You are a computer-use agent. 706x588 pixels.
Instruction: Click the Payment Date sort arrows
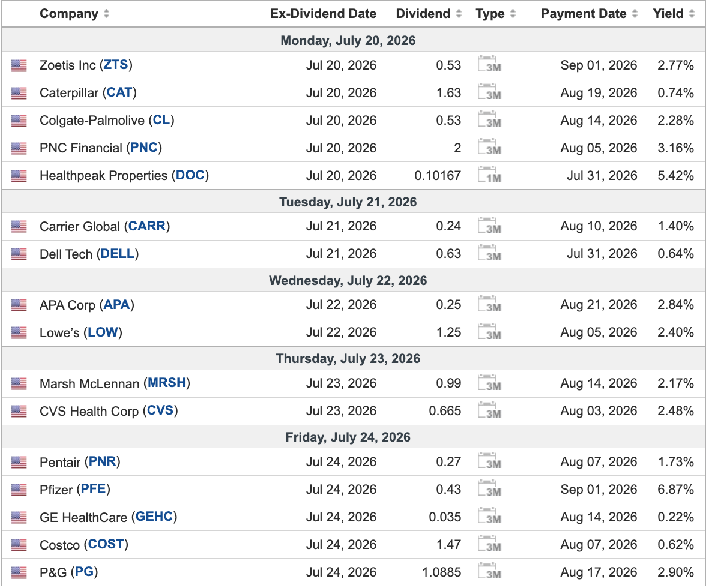(x=635, y=14)
